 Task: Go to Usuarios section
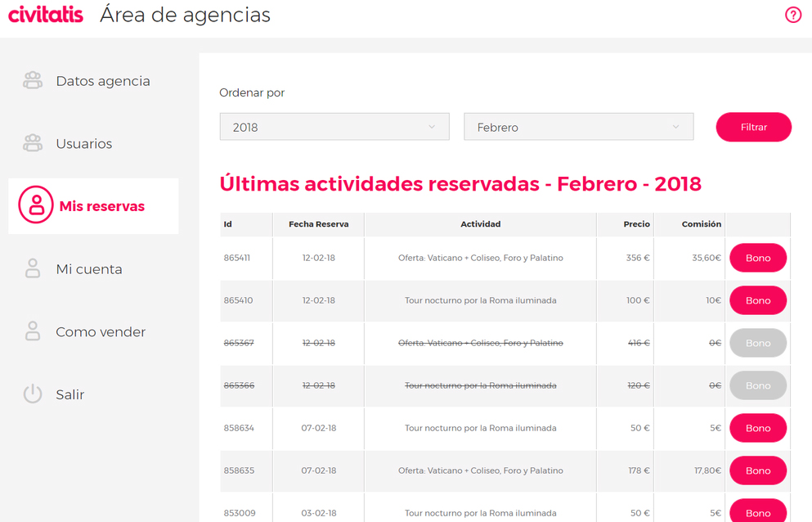(x=83, y=143)
